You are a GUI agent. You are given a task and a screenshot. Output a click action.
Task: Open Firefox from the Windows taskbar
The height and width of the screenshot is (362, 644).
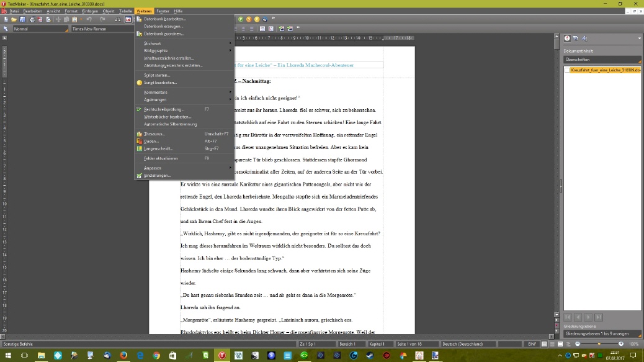coord(123,355)
